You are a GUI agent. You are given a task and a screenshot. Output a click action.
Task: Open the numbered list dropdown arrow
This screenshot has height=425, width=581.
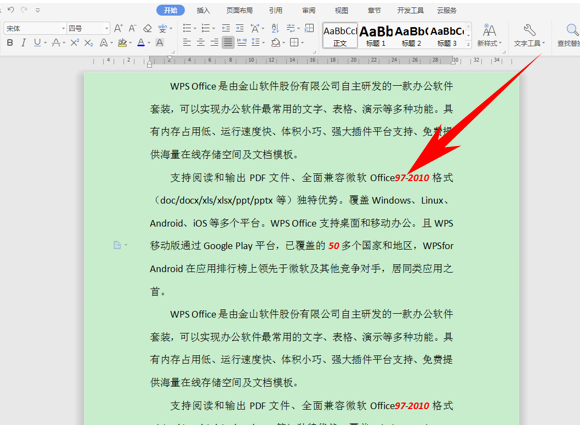coord(213,29)
